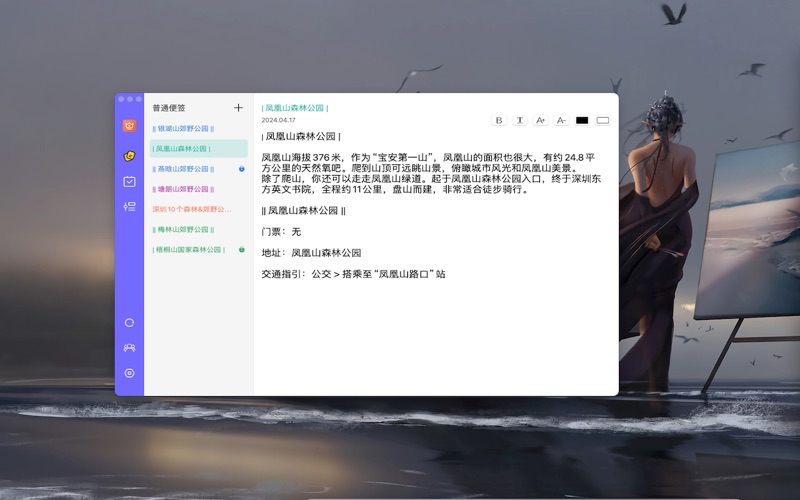The image size is (800, 500).
Task: Click the orange cat app logo icon
Action: [129, 126]
